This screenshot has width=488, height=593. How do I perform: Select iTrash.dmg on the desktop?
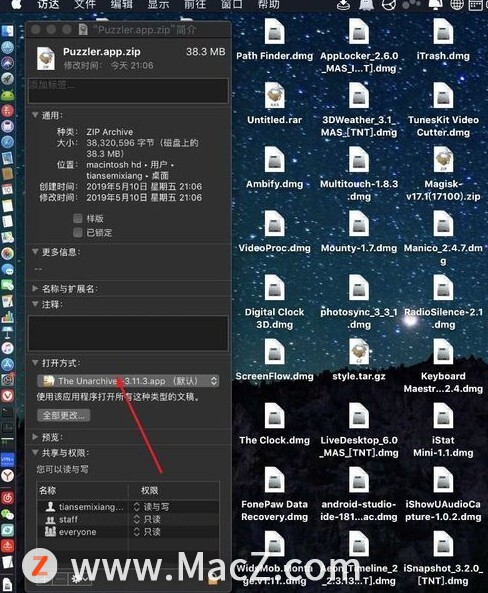click(443, 32)
